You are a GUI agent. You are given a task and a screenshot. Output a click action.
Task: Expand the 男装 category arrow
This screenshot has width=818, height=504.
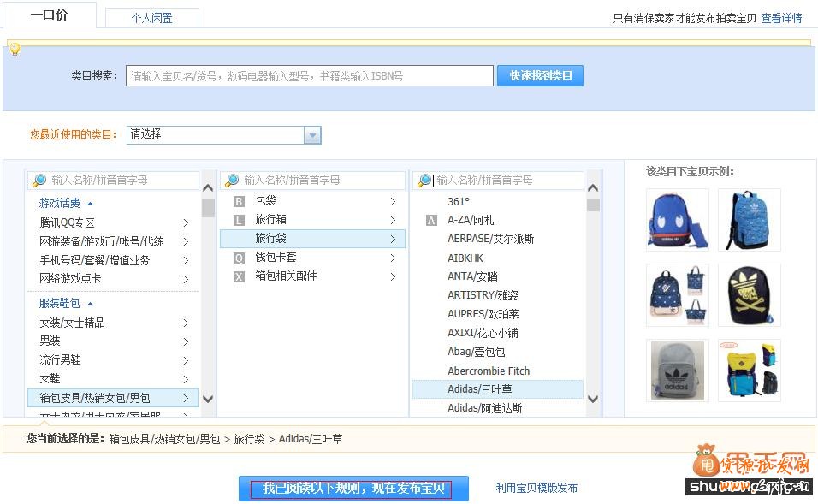(187, 341)
